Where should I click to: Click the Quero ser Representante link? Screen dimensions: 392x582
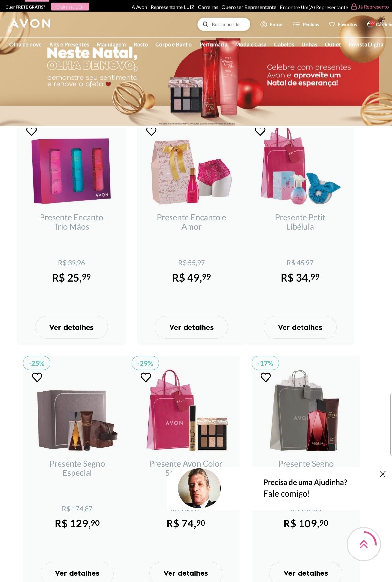pyautogui.click(x=249, y=7)
